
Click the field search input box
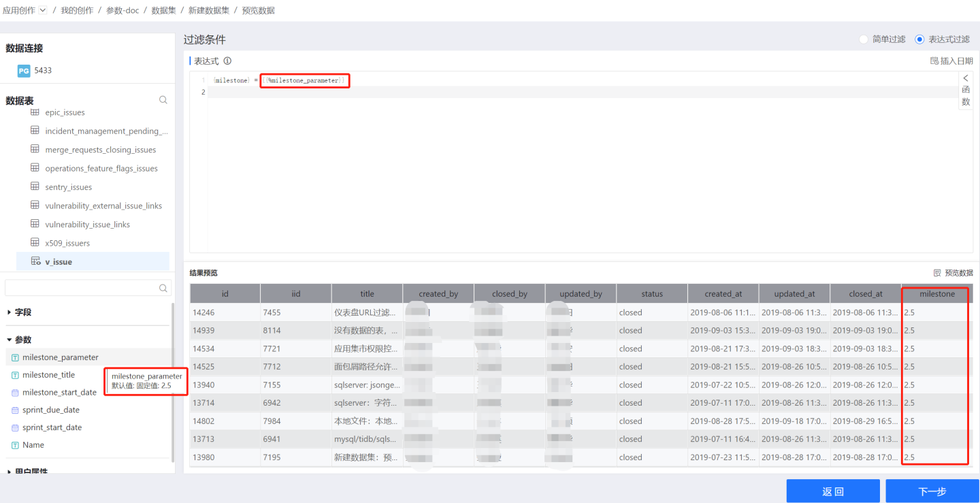click(x=82, y=288)
